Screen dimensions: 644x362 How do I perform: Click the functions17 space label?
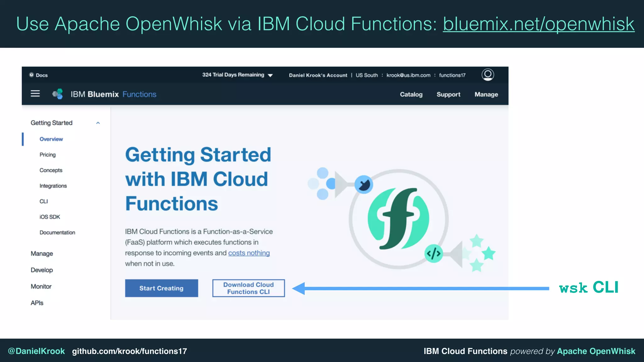[x=452, y=75]
